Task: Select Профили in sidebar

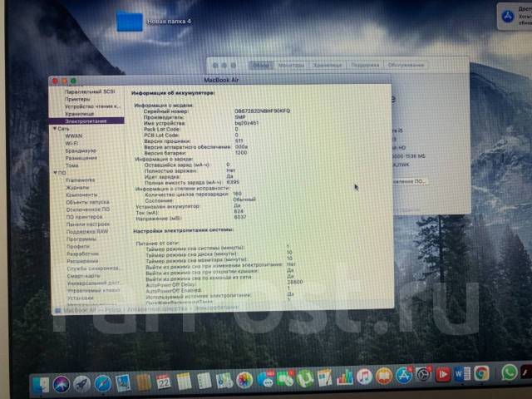Action: (x=78, y=246)
